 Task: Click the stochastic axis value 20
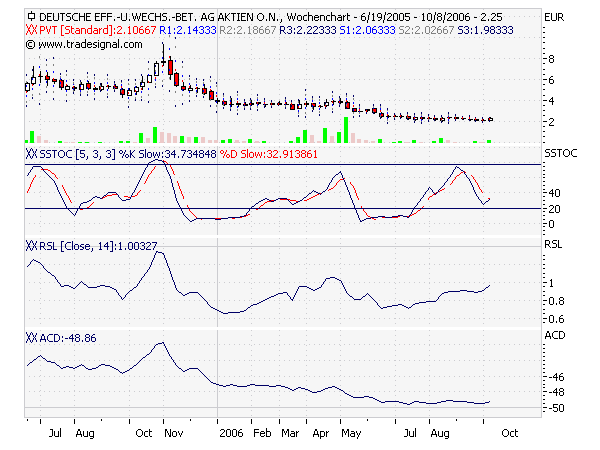point(554,209)
